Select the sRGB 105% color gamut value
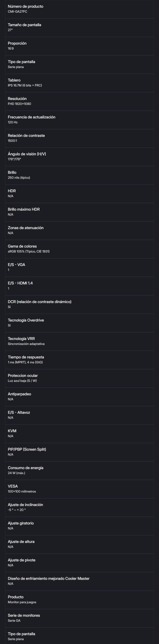The width and height of the screenshot is (159, 644). pyautogui.click(x=29, y=252)
